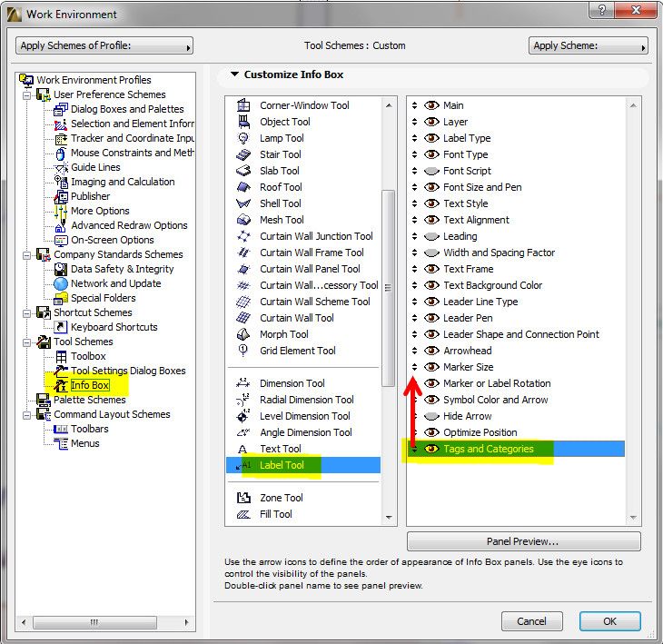Click the Shell Tool icon

[x=243, y=203]
